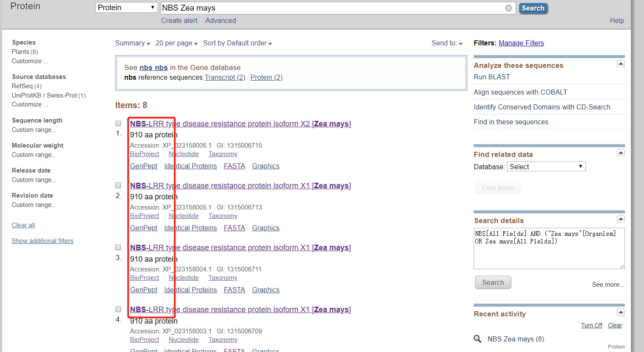The width and height of the screenshot is (644, 352).
Task: Check the box next to result 3
Action: point(118,247)
